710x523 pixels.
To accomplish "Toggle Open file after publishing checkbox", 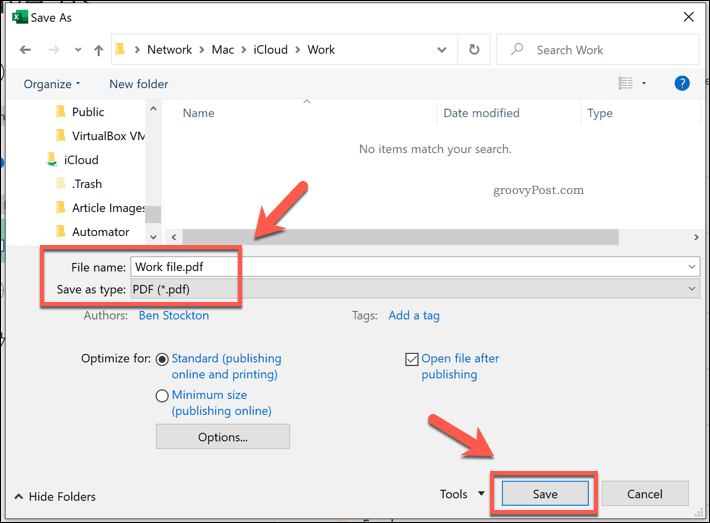I will 412,360.
